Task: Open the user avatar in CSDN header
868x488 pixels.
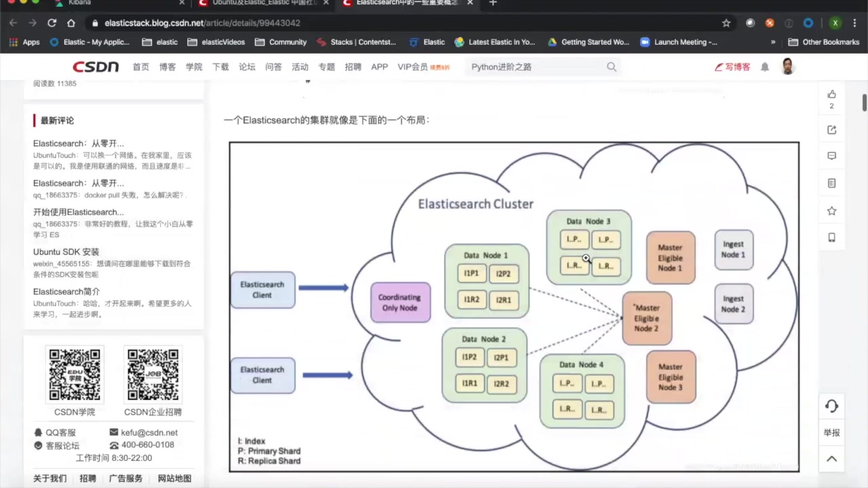Action: (x=787, y=66)
